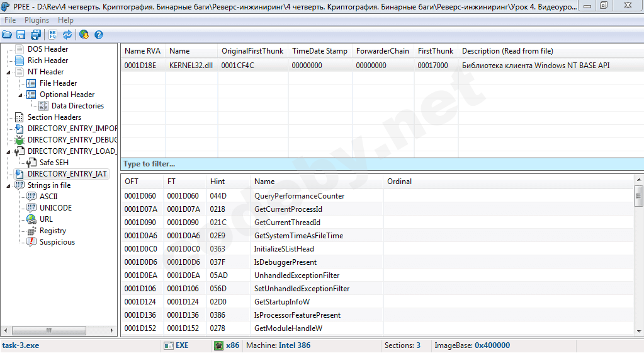This screenshot has width=644, height=353.
Task: Click the Description column header
Action: [x=507, y=51]
